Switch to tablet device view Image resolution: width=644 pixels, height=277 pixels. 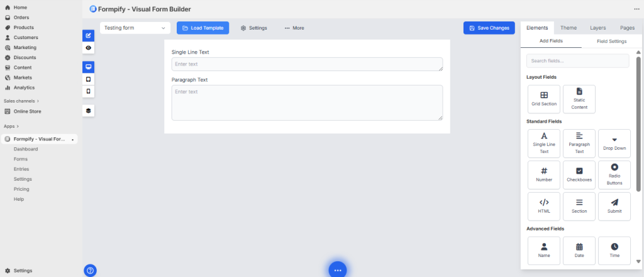[x=89, y=79]
